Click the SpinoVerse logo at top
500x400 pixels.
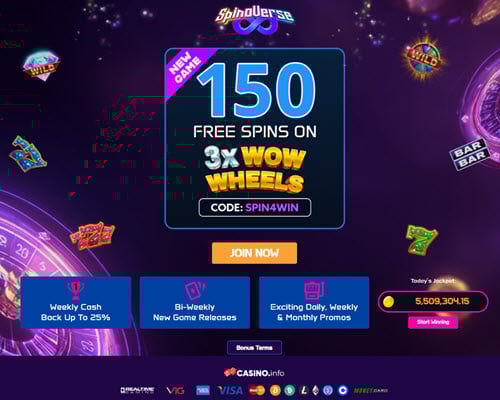click(255, 20)
